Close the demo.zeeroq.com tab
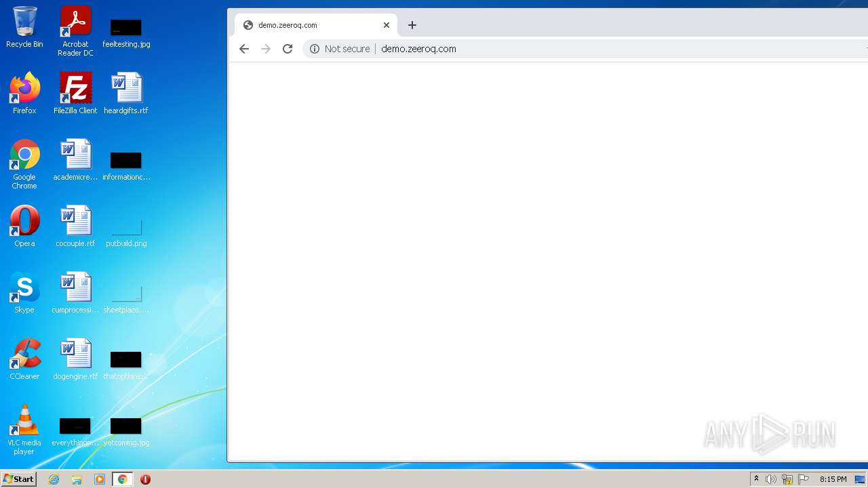868x488 pixels. tap(387, 25)
